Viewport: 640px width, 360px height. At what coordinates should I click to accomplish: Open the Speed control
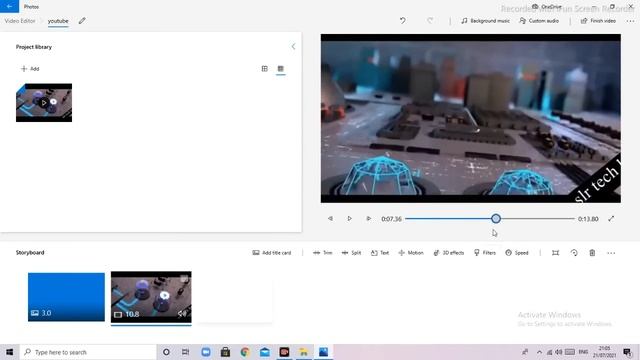(517, 253)
